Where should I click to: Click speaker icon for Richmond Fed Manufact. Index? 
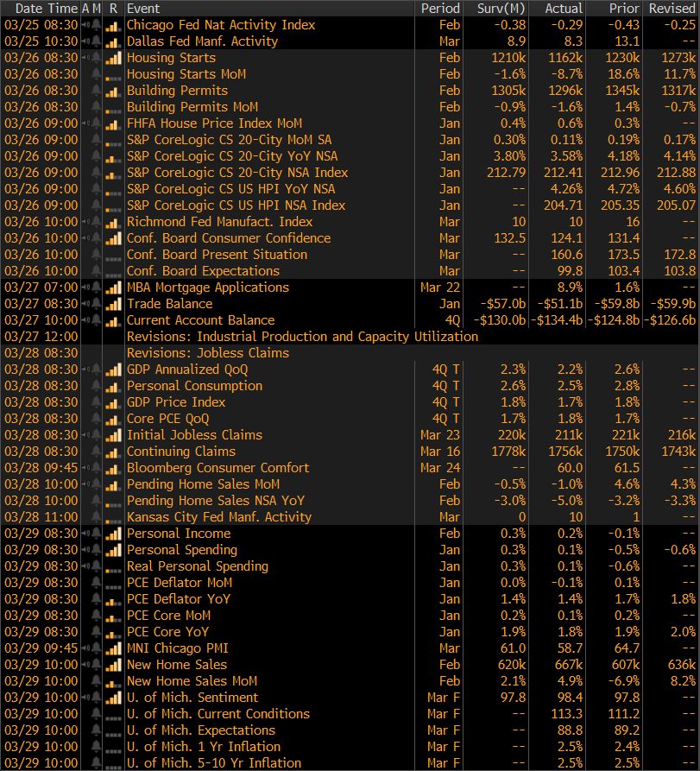coord(85,222)
